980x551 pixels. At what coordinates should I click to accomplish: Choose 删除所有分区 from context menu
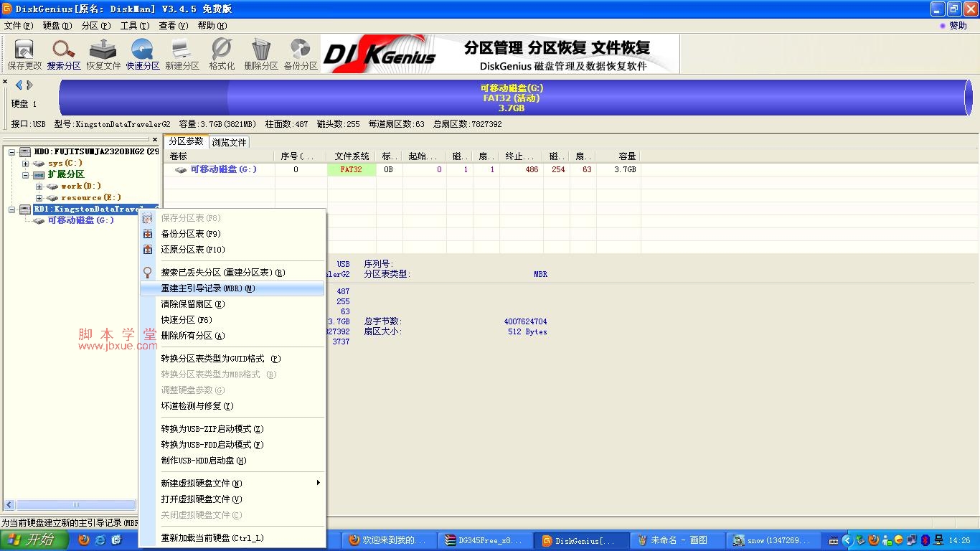tap(232, 336)
